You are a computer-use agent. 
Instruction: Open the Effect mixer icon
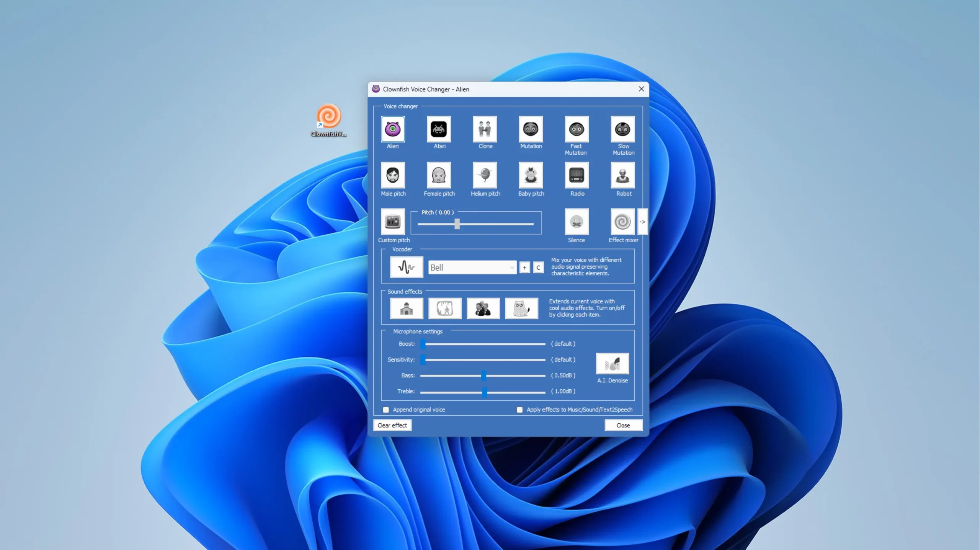click(622, 222)
